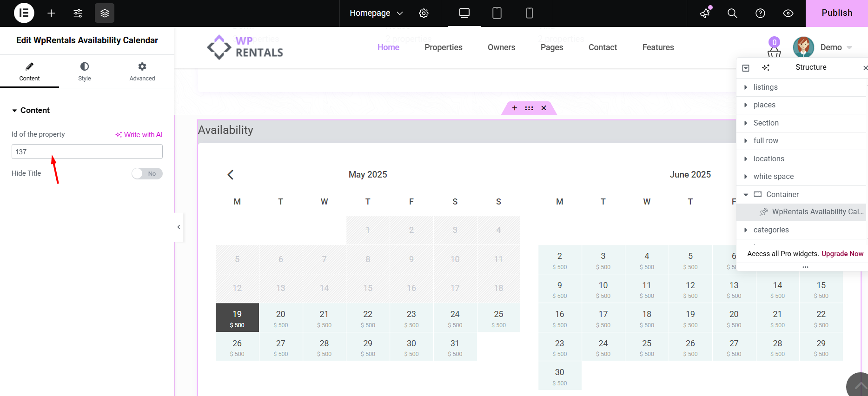868x396 pixels.
Task: Toggle the Hide Title switch
Action: click(146, 173)
